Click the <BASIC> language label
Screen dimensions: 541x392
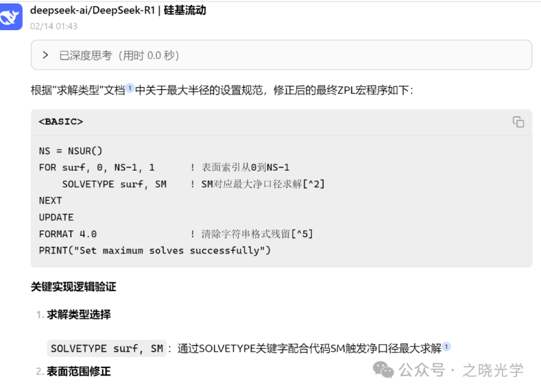(60, 122)
